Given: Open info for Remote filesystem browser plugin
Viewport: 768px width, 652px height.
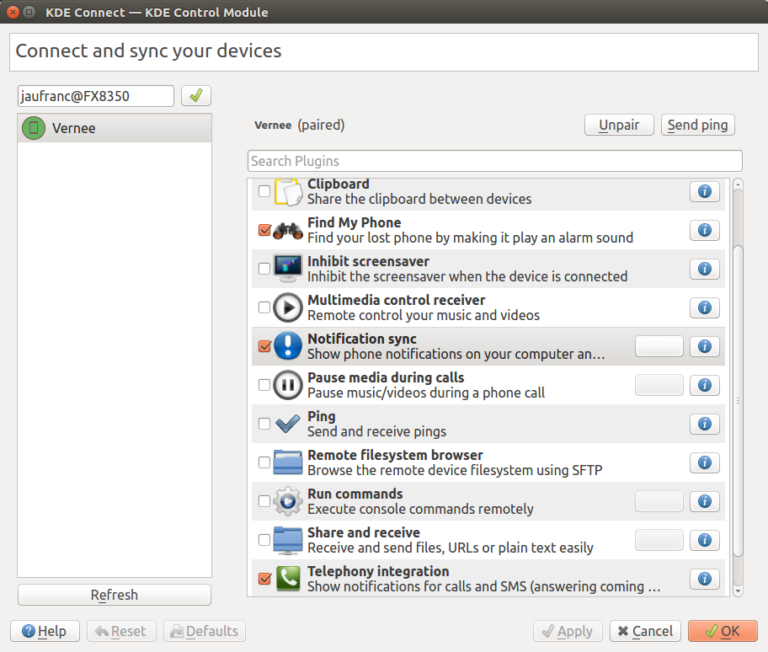Looking at the screenshot, I should (704, 462).
